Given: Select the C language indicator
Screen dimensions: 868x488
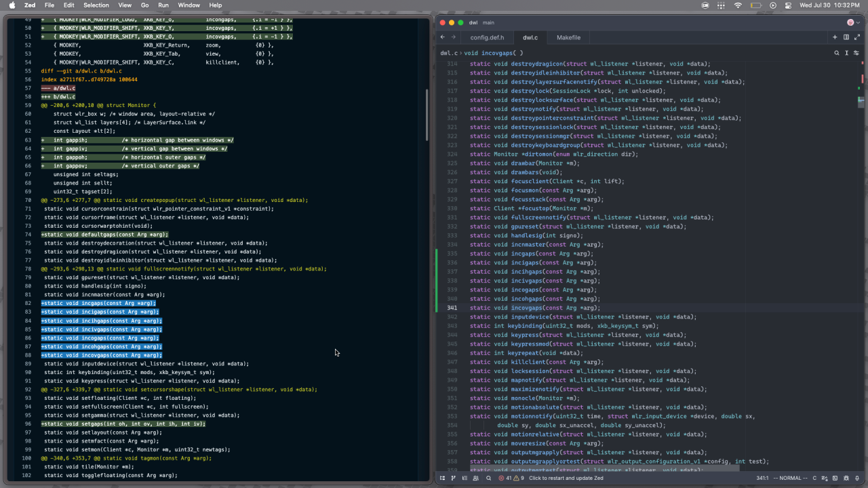Looking at the screenshot, I should click(814, 478).
